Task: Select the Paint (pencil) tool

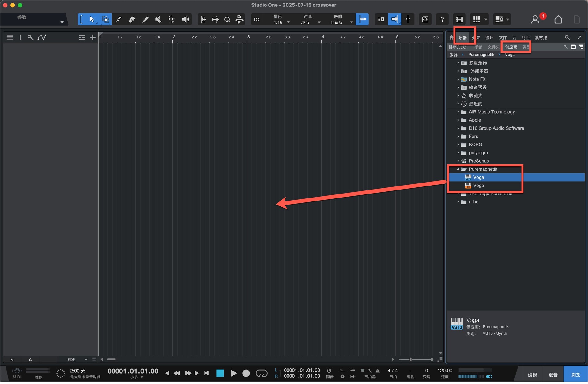Action: (x=145, y=20)
